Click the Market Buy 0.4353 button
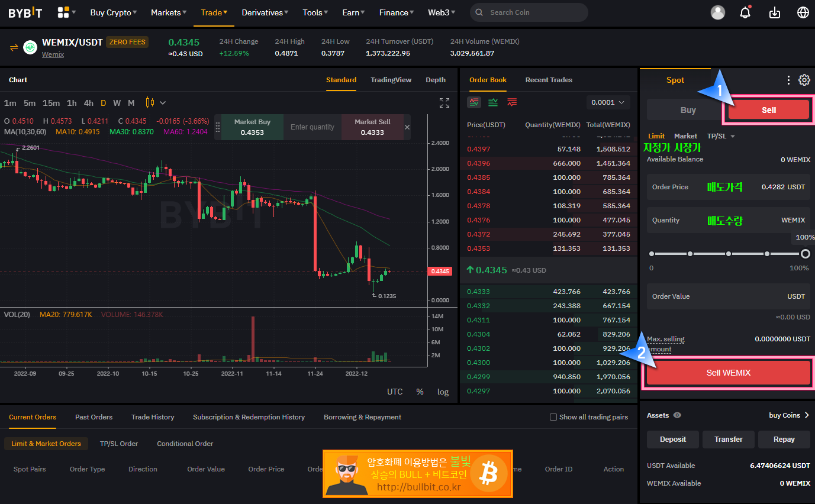Viewport: 815px width, 504px height. [x=252, y=127]
